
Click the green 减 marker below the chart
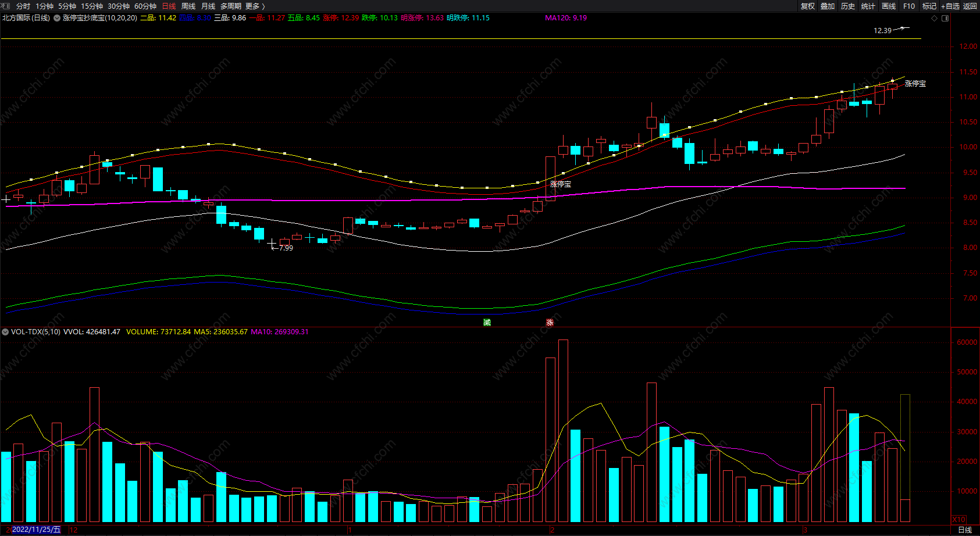coord(487,322)
